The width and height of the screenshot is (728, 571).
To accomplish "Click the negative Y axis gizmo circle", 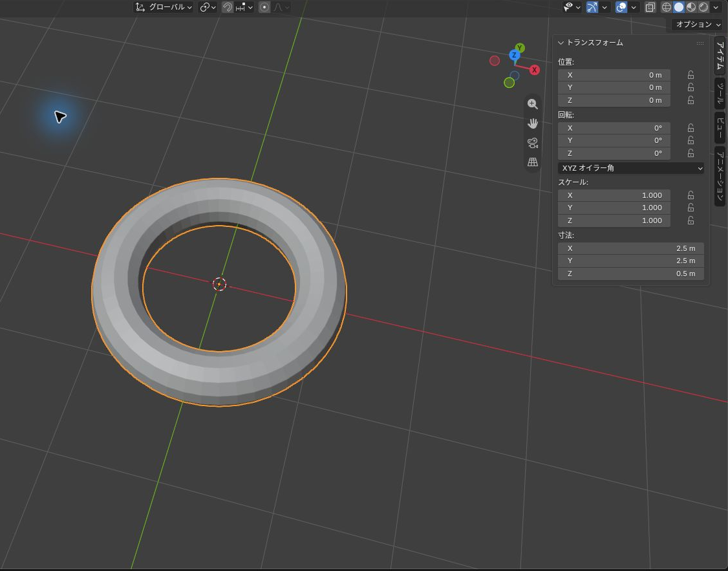I will [x=509, y=83].
